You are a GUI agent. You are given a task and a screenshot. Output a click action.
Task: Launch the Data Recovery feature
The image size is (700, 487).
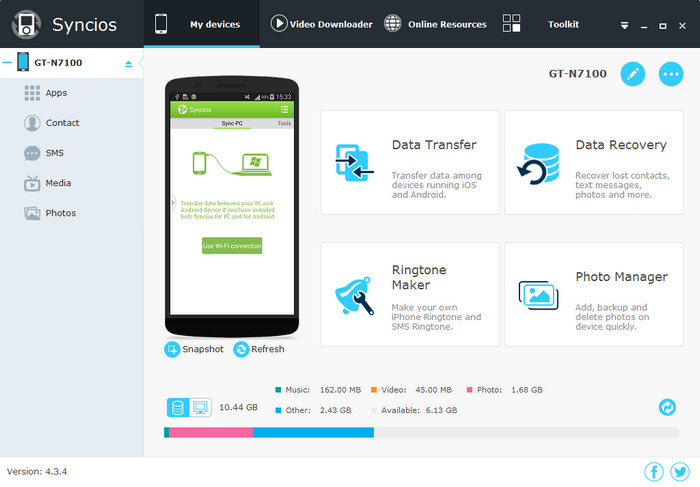593,162
